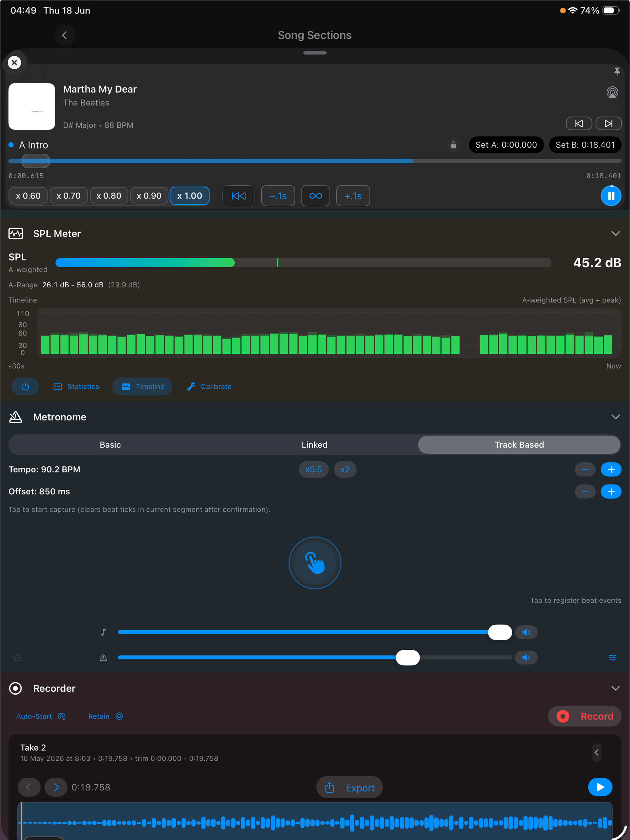The width and height of the screenshot is (630, 840).
Task: Increase the offset milliseconds
Action: click(611, 492)
